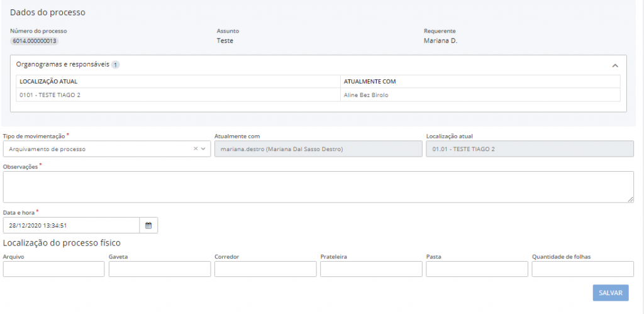This screenshot has width=644, height=314.
Task: Select the 0101 - TESTE TIAGO 2 row
Action: pyautogui.click(x=50, y=95)
